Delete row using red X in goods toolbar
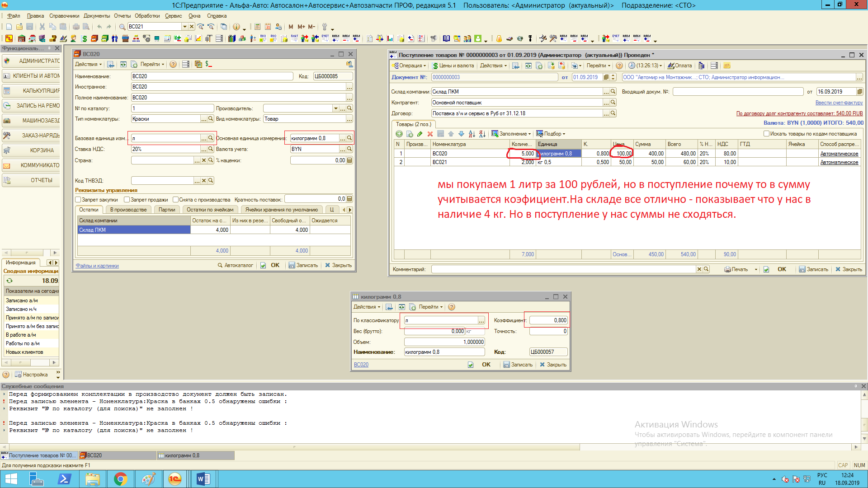 (430, 134)
